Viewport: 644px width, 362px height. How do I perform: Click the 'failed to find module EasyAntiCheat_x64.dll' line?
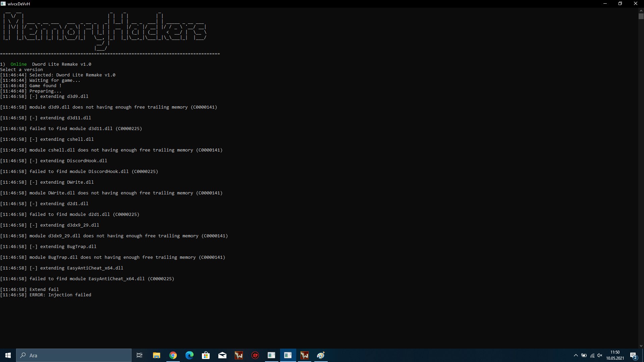click(87, 279)
